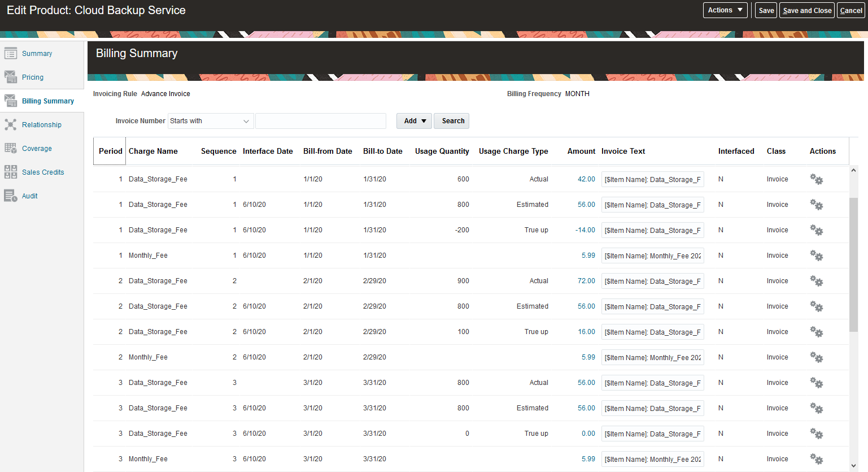
Task: Click the 900 usage quantity cell
Action: (463, 281)
